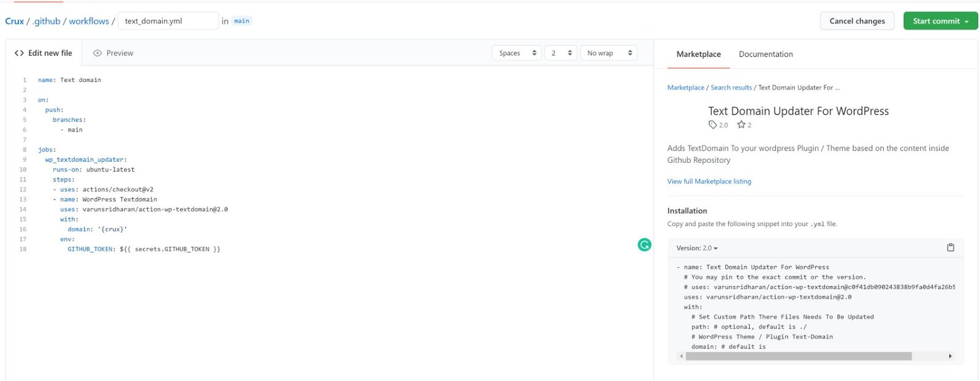Click code line 'branches:'
The height and width of the screenshot is (381, 980).
pyautogui.click(x=69, y=120)
